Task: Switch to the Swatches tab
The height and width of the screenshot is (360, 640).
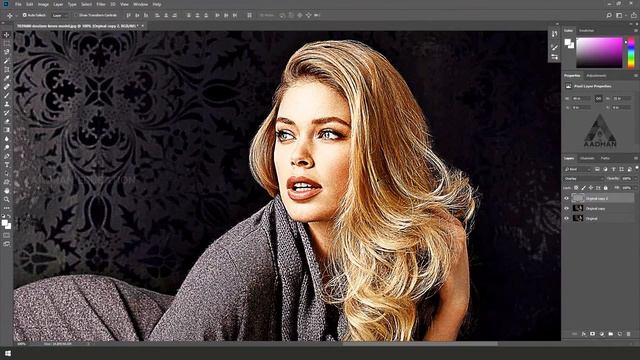Action: (x=587, y=31)
